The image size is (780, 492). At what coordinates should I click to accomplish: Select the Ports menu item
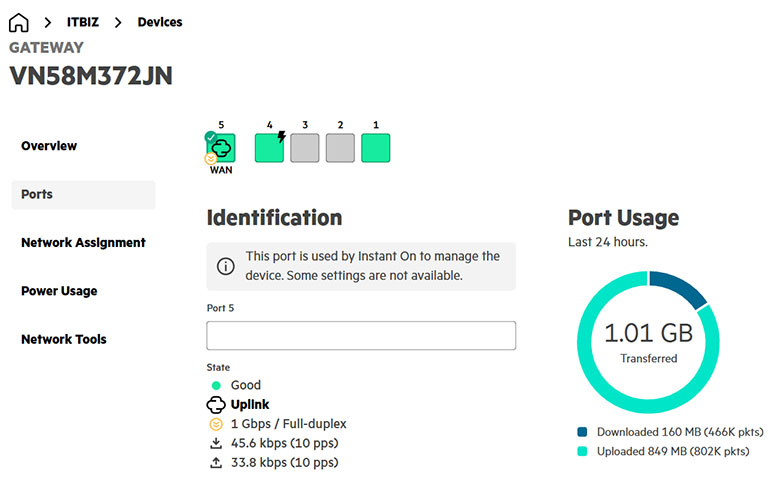[83, 195]
